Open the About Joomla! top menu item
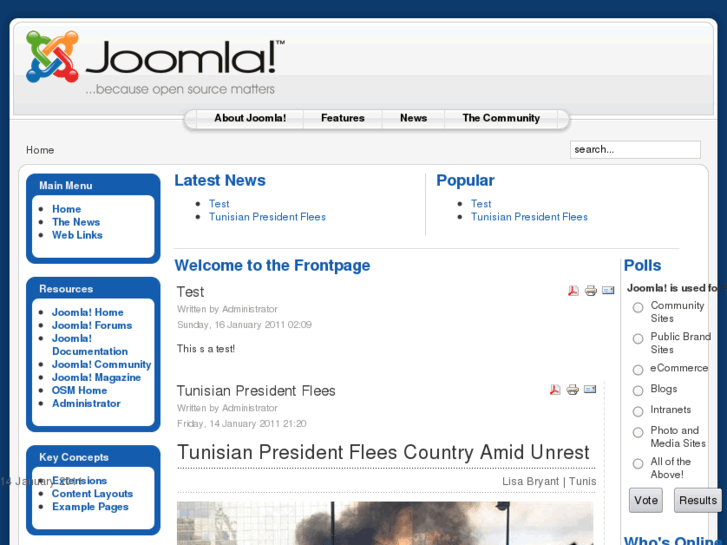727x545 pixels. click(250, 118)
